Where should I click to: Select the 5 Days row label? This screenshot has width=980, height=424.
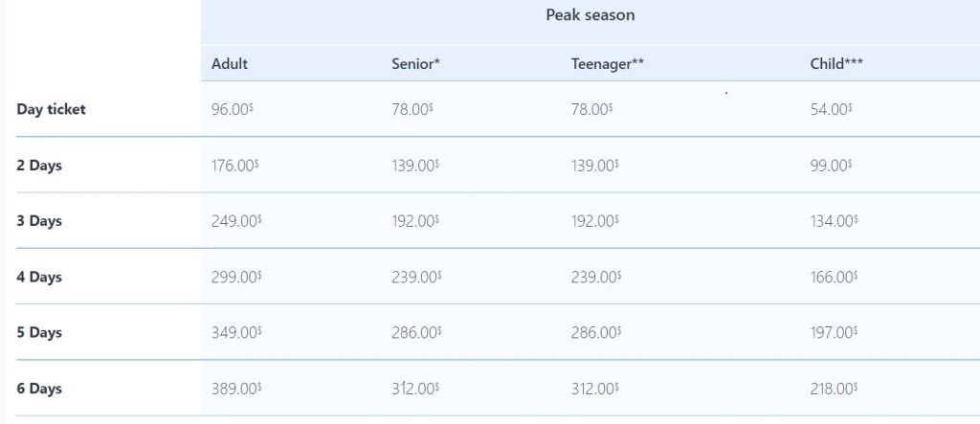[x=39, y=333]
